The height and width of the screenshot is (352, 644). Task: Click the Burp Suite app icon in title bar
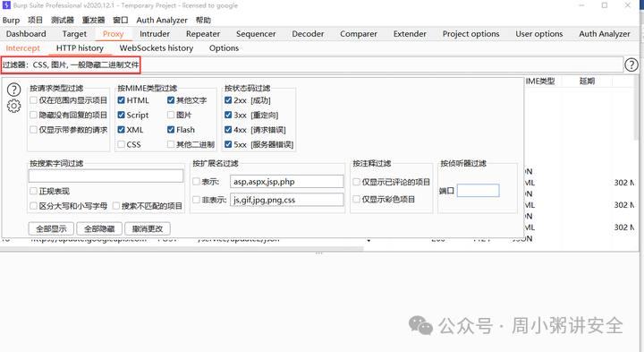[x=6, y=5]
